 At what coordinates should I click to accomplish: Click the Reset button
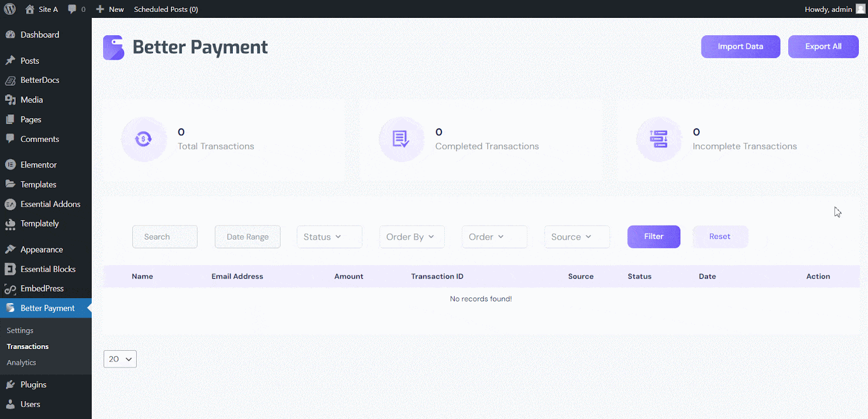(720, 237)
